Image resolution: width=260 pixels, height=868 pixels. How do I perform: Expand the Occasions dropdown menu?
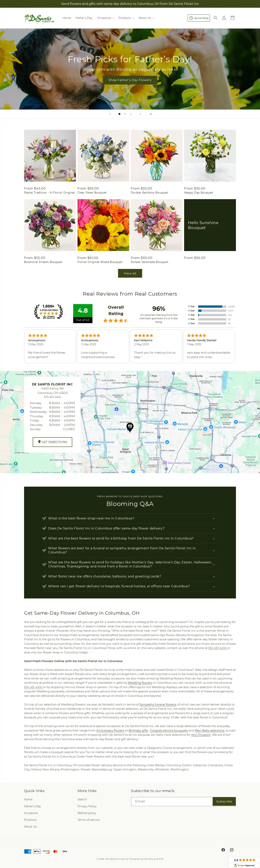(x=105, y=18)
